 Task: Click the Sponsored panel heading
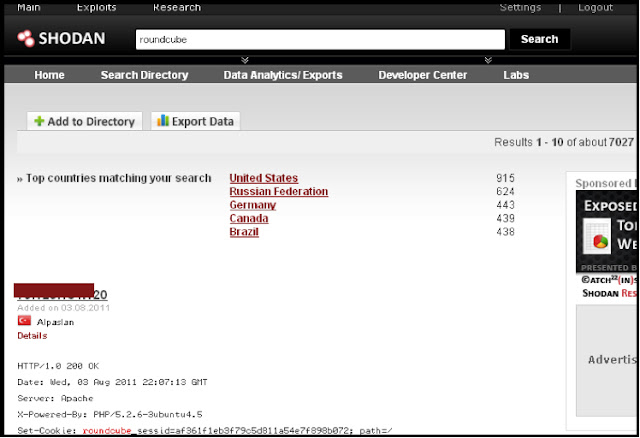[x=606, y=183]
